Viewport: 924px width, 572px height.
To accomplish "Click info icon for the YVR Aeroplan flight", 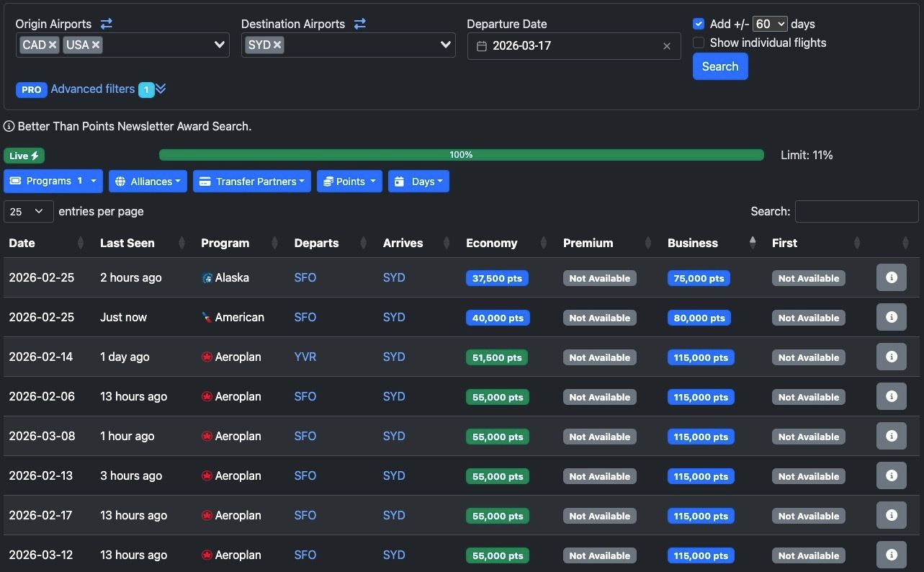I will [x=891, y=357].
